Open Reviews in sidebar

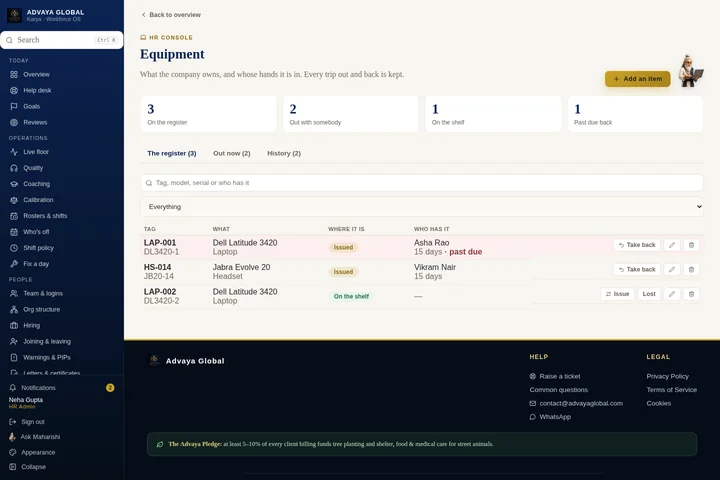(35, 122)
